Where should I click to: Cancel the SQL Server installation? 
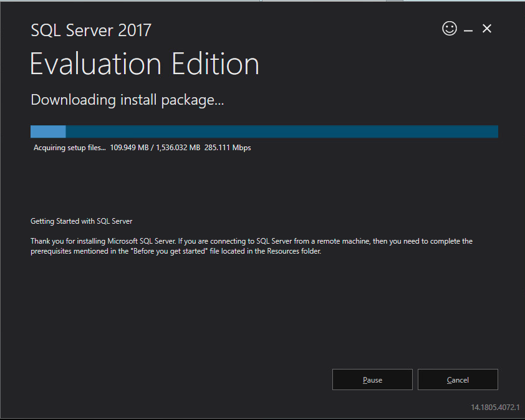(458, 379)
